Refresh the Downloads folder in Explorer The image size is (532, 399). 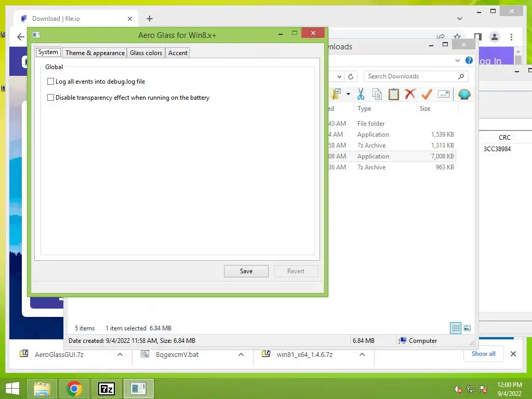351,77
